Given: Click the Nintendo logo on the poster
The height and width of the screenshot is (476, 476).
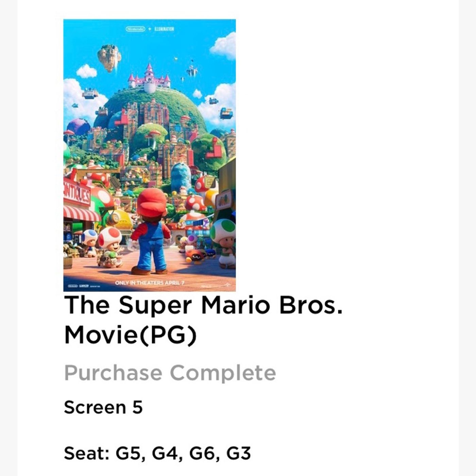Looking at the screenshot, I should click(x=135, y=29).
